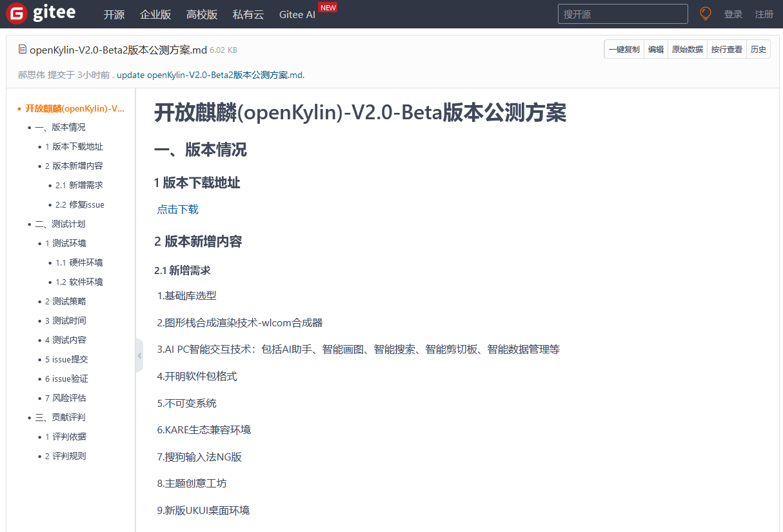Viewport: 783px width, 532px height.
Task: Click the line 7.搜狗输入法NG版
Action: (x=199, y=457)
